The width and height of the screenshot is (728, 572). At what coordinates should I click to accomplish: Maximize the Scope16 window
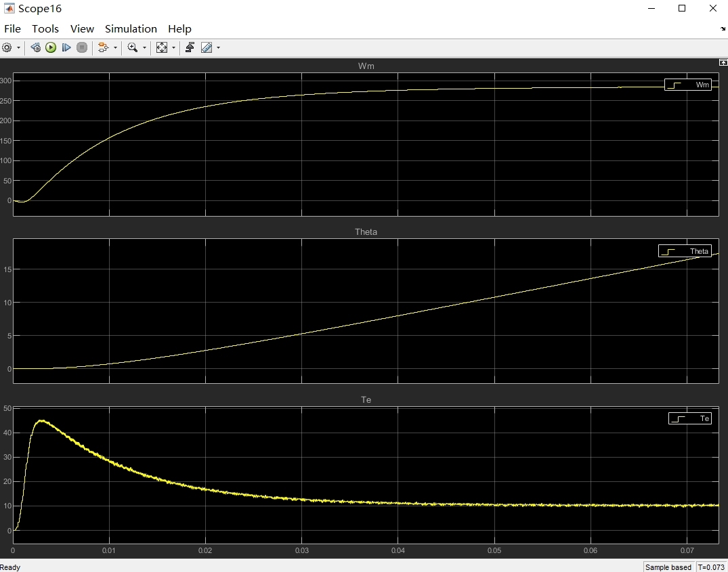click(682, 8)
